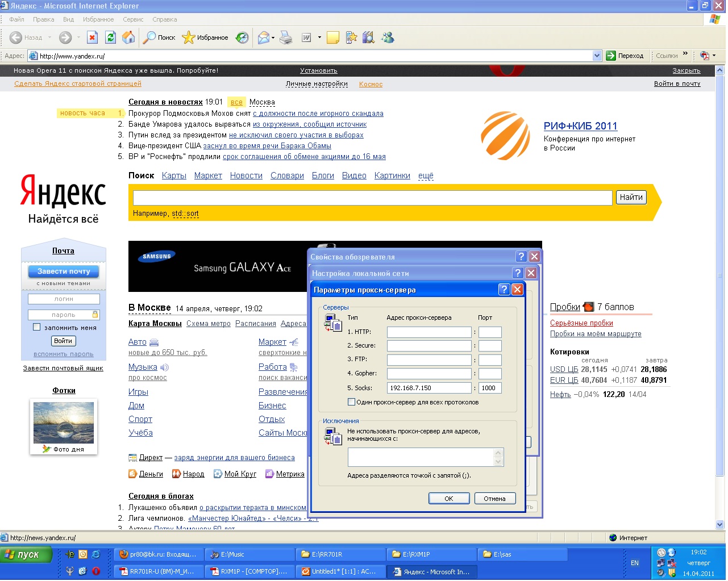Expand the dropdown arrow next to Edit icon

319,37
